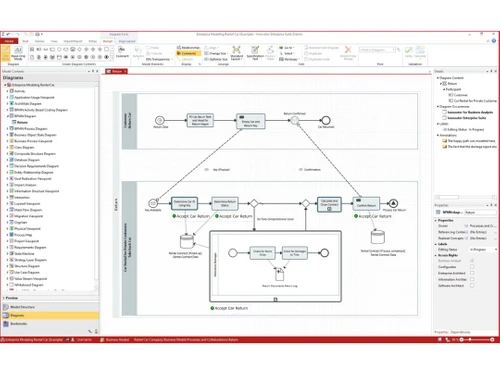Switch to the Start ribbon tab
The width and height of the screenshot is (500, 375).
[25, 41]
